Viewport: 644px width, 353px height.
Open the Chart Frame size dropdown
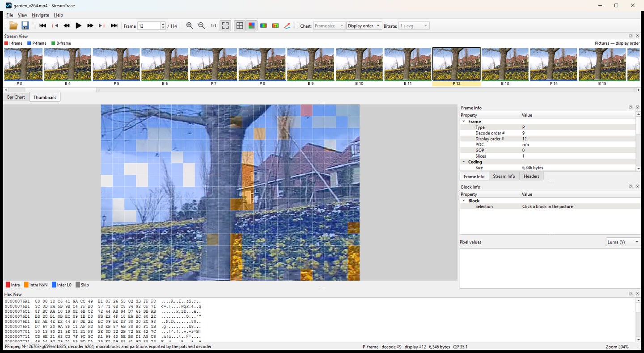click(330, 26)
